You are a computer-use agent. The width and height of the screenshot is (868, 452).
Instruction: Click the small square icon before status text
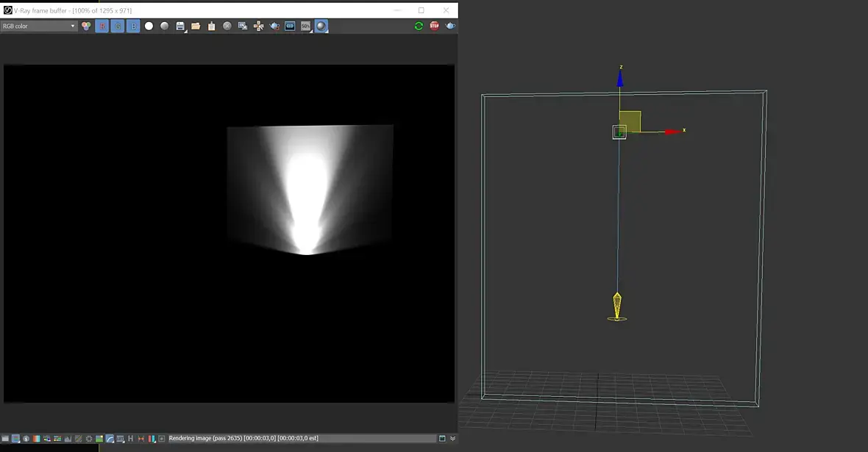point(162,438)
